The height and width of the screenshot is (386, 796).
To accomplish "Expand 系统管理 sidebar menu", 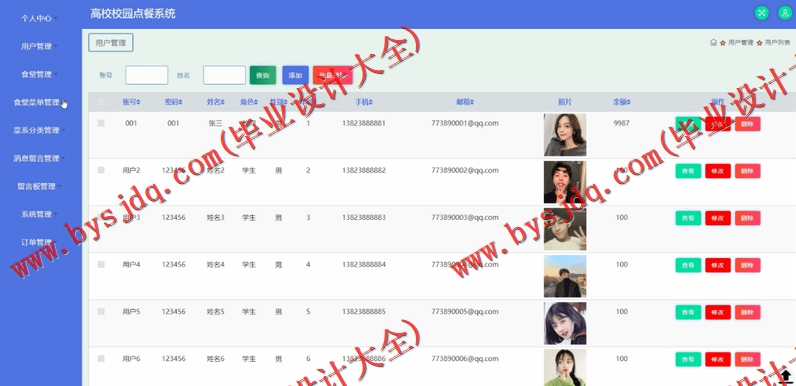I will pos(39,214).
